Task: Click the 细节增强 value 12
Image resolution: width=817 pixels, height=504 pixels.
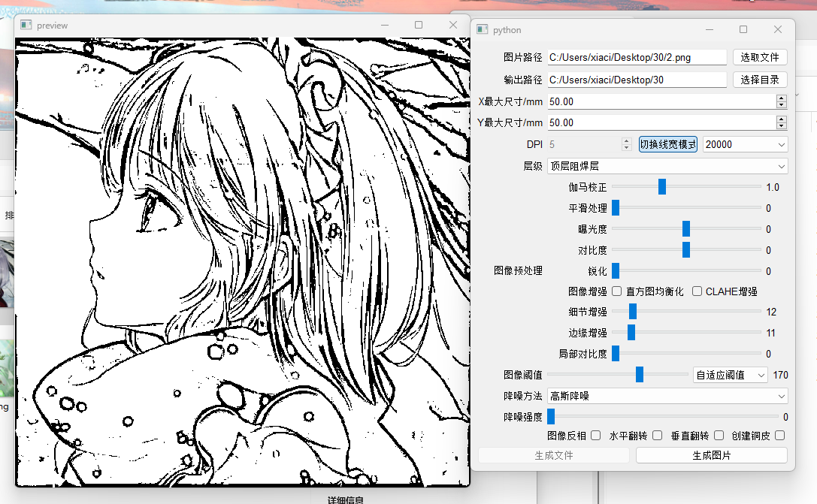Action: [x=771, y=312]
